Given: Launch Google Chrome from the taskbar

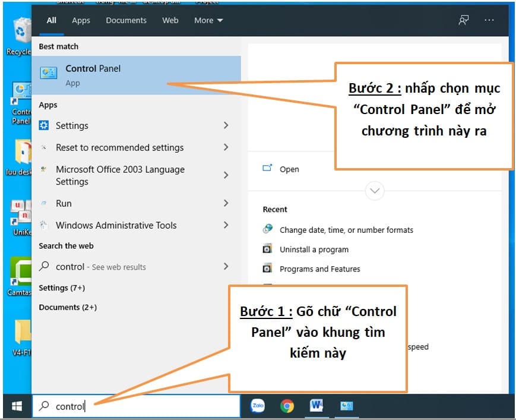Looking at the screenshot, I should [287, 406].
